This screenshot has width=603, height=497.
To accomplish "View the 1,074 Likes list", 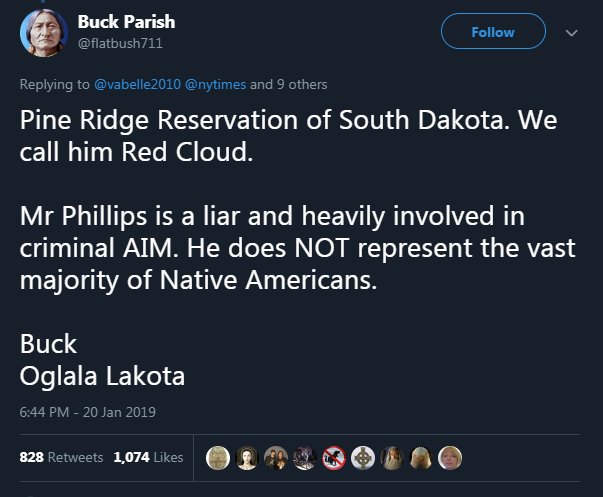I will [x=148, y=457].
